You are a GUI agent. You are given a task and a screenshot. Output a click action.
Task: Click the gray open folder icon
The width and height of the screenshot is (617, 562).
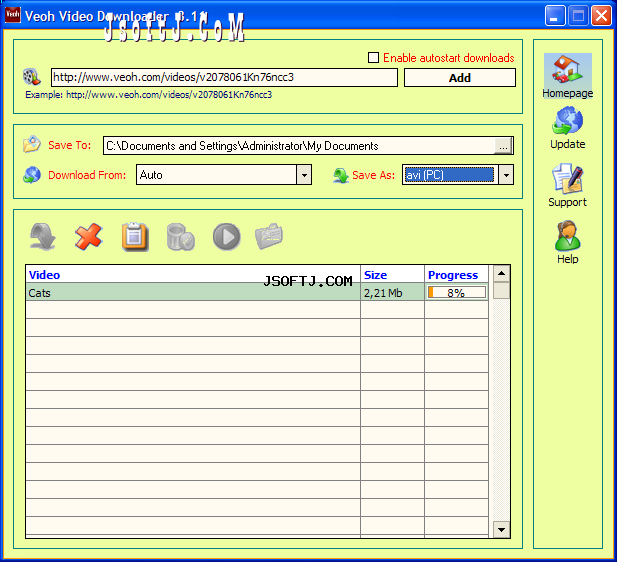(x=269, y=236)
